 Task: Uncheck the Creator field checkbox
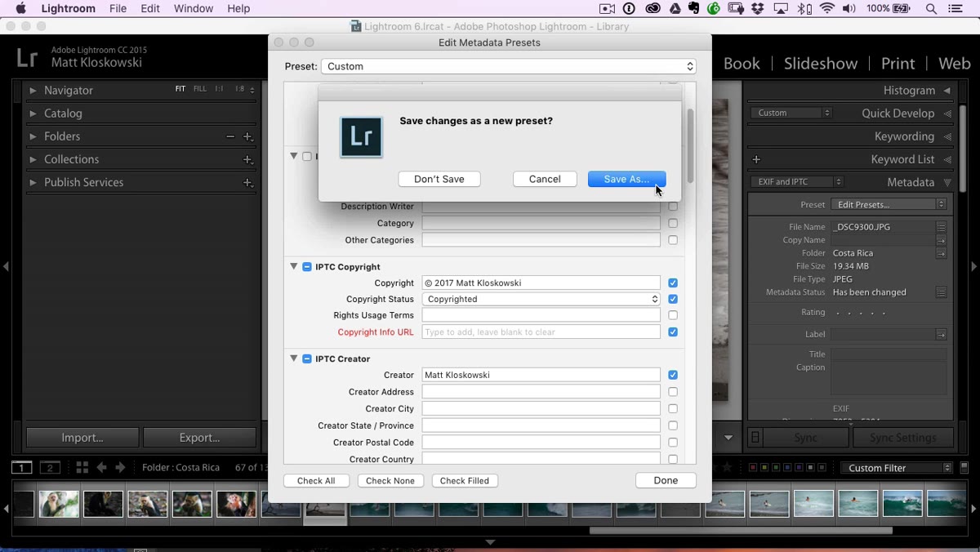pos(673,375)
